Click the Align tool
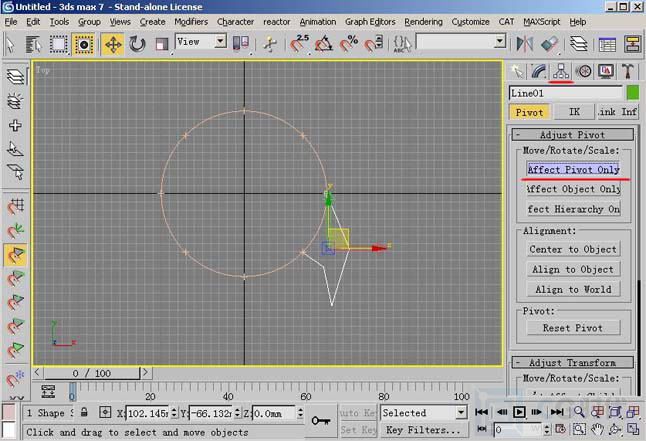 click(549, 44)
